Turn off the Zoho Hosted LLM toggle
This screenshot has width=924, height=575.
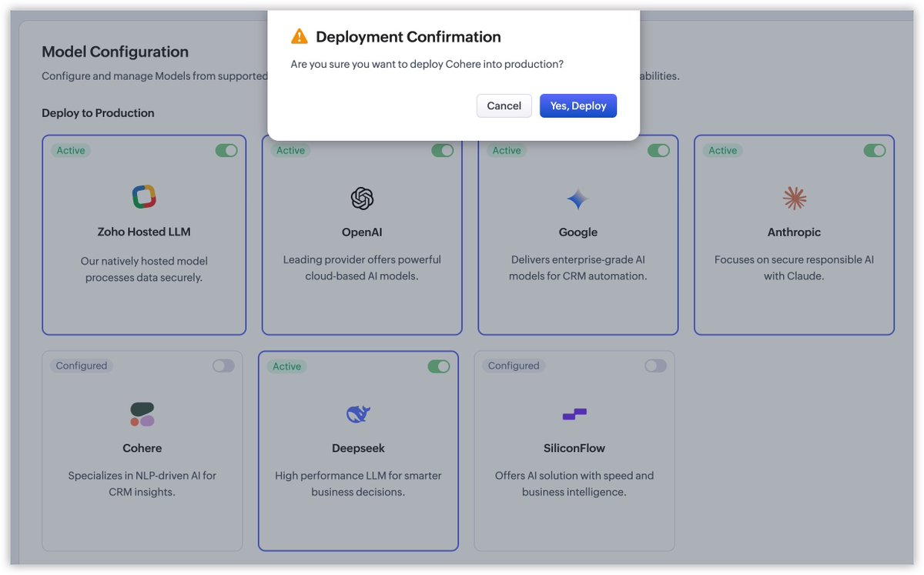coord(226,150)
